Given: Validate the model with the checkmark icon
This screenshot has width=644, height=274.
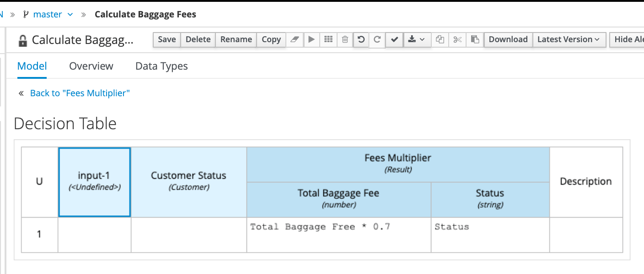Looking at the screenshot, I should point(394,39).
